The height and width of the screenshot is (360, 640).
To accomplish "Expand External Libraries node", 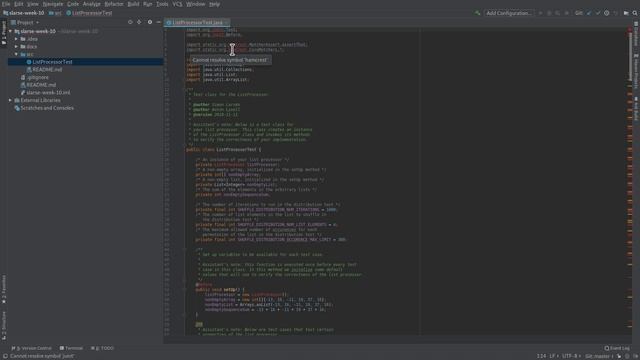I will [11, 100].
